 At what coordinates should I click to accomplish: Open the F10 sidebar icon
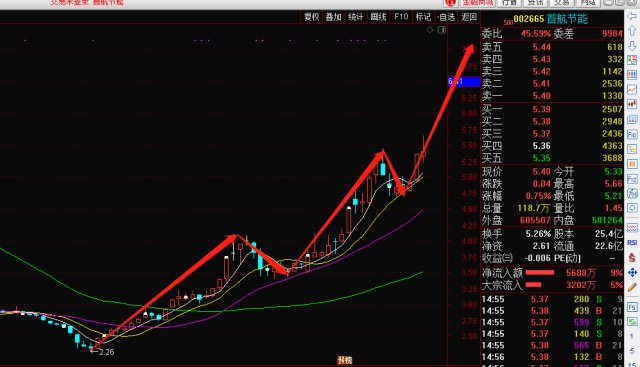tap(632, 134)
